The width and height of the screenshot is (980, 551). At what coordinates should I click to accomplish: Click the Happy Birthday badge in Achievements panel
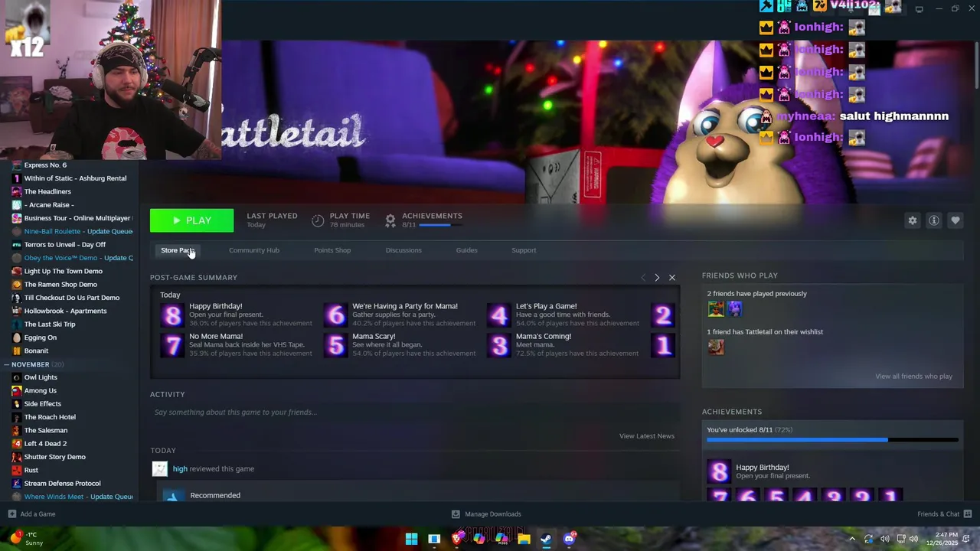718,471
